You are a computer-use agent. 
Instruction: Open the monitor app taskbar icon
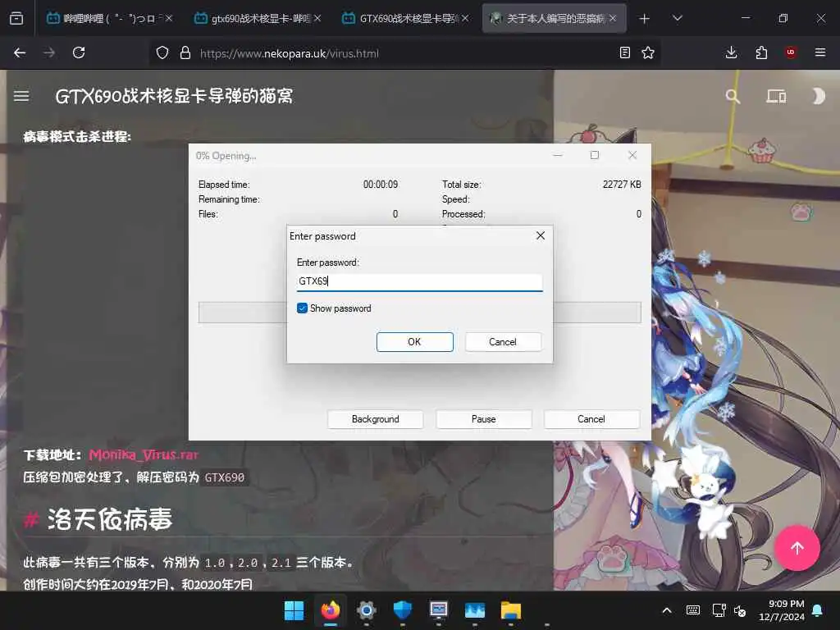(x=438, y=610)
